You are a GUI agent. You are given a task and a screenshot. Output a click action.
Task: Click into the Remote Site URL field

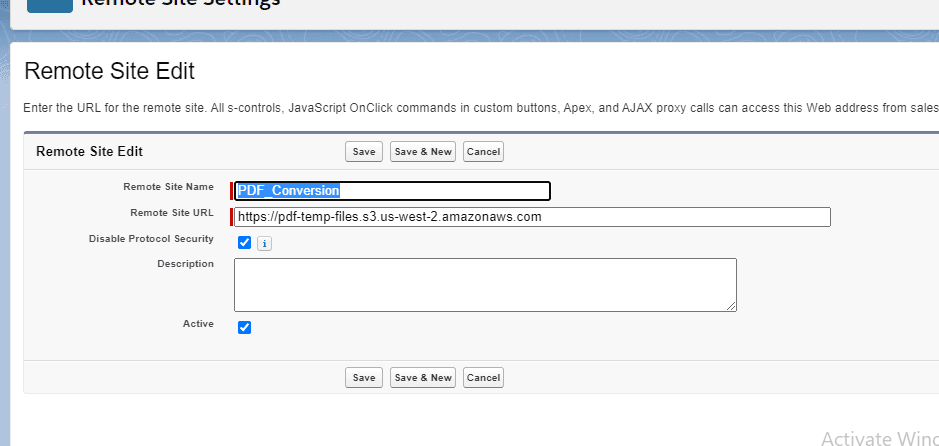point(532,217)
